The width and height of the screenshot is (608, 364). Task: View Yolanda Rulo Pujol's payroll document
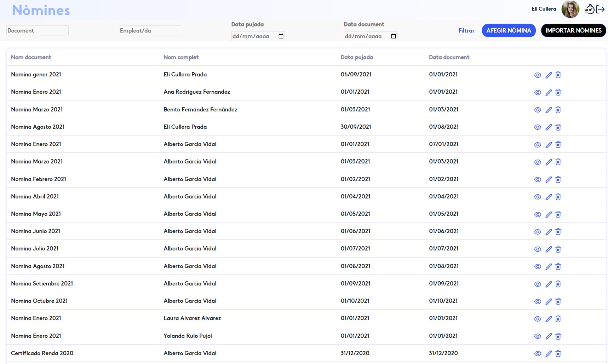click(x=538, y=336)
